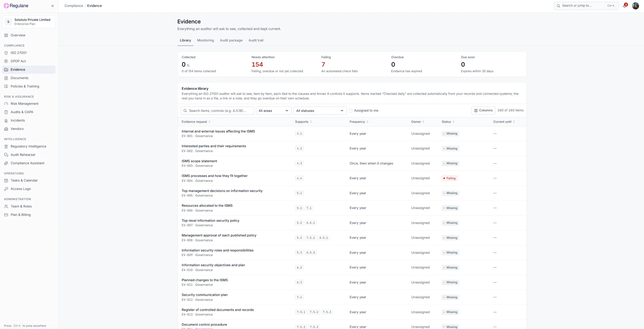This screenshot has height=329, width=644.
Task: Sort by Status column
Action: [x=448, y=122]
